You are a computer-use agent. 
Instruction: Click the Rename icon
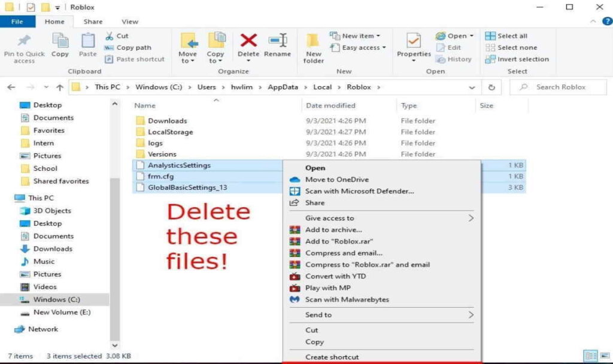tap(278, 40)
